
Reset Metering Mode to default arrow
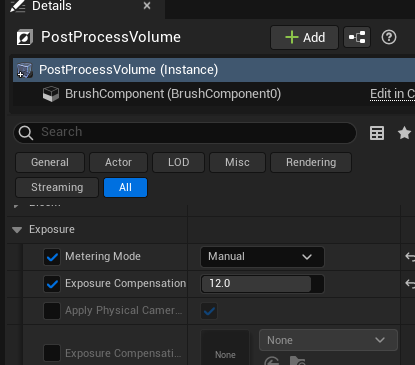[x=410, y=257]
